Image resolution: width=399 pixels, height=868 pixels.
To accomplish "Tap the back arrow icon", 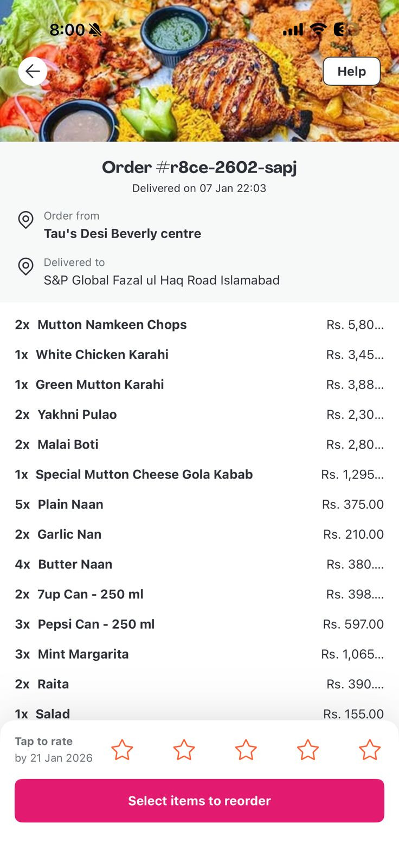I will pyautogui.click(x=33, y=71).
